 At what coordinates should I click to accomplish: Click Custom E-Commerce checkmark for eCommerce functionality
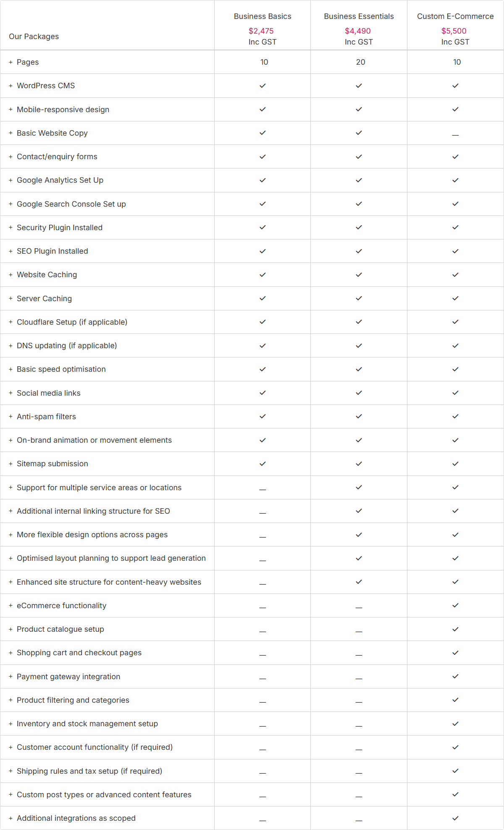tap(455, 605)
